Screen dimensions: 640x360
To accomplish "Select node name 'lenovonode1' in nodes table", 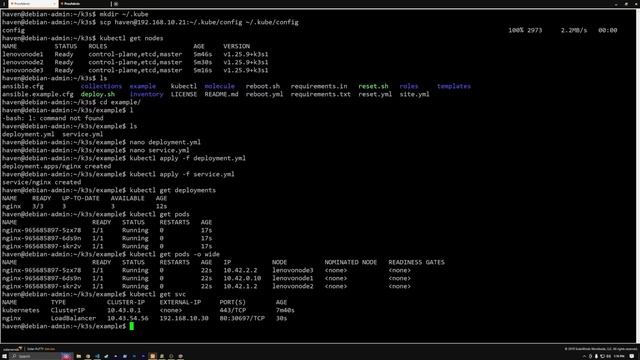I will click(x=22, y=54).
